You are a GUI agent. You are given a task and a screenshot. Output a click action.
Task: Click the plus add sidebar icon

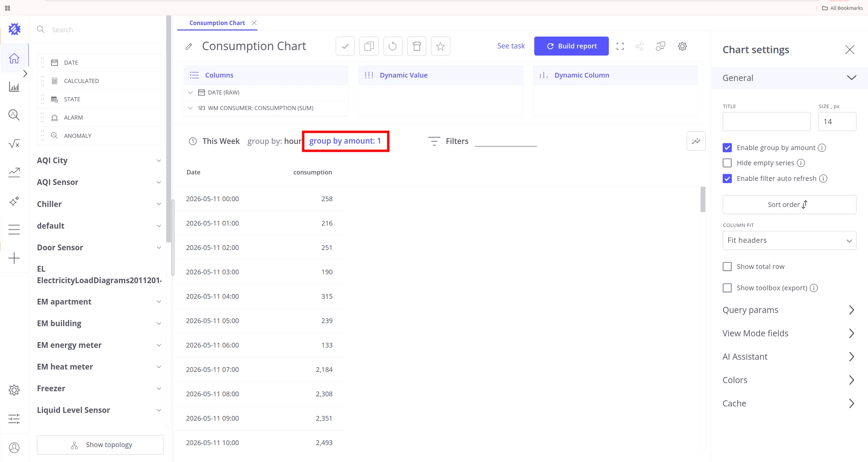click(x=14, y=258)
